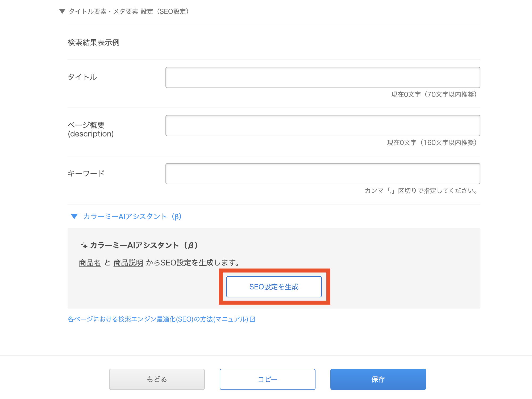Collapse the カラーミーAIアシスタント（β）section
This screenshot has height=399, width=532.
pyautogui.click(x=74, y=217)
